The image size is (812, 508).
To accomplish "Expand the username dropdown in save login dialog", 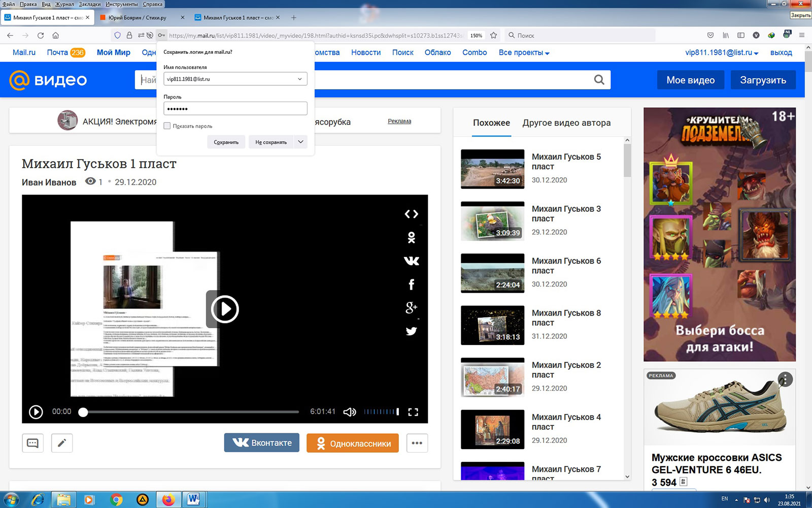I will coord(299,79).
